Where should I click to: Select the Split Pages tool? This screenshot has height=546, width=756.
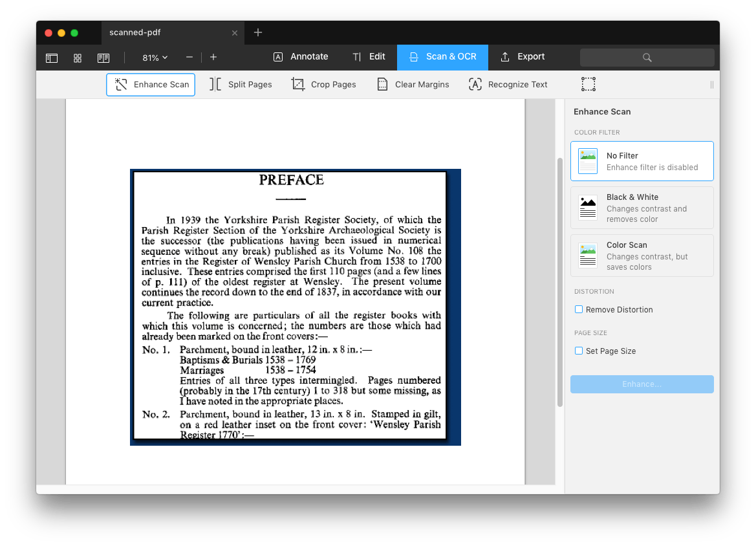(x=241, y=84)
